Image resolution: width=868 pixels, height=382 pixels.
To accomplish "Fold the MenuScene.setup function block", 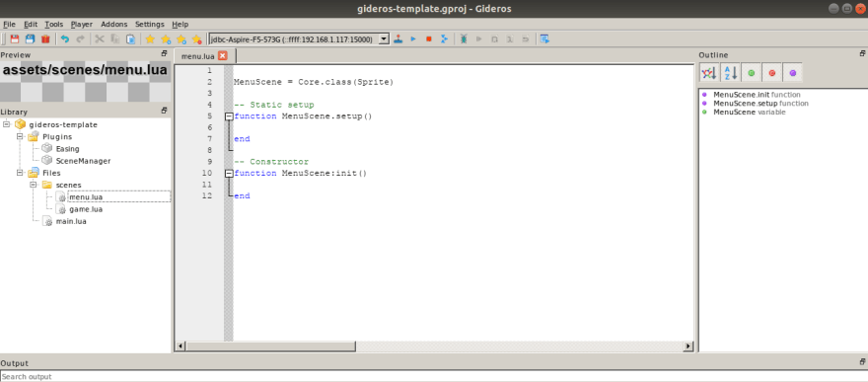I will [229, 116].
